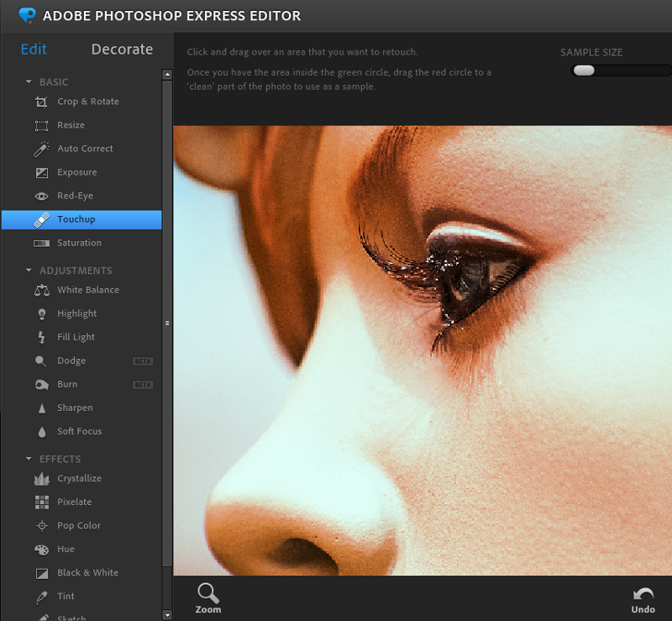672x621 pixels.
Task: Click the Touchup bandage icon
Action: [41, 219]
